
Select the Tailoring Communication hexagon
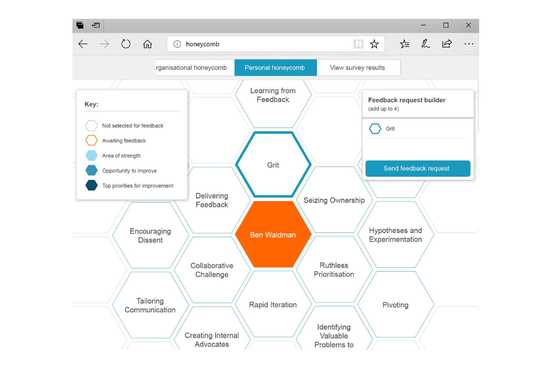pos(150,305)
